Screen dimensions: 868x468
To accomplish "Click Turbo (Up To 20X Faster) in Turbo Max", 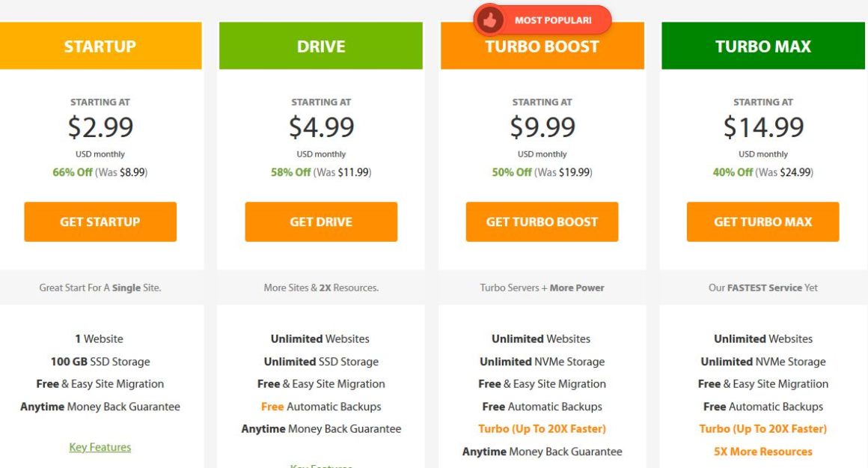I will [x=762, y=428].
